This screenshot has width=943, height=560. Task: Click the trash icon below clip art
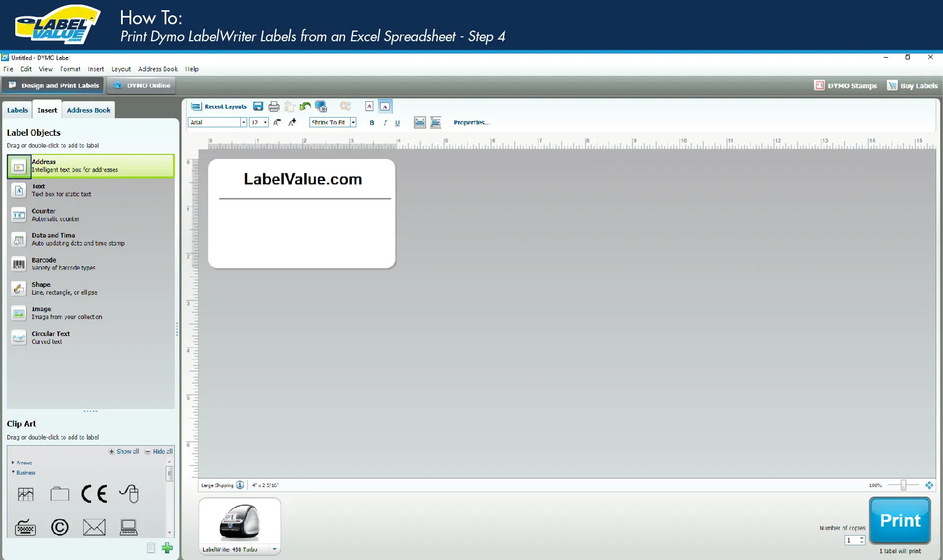pyautogui.click(x=151, y=548)
